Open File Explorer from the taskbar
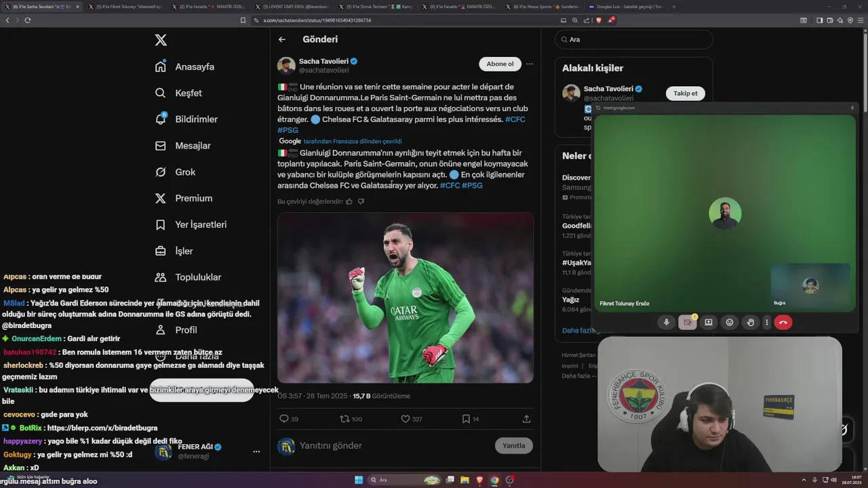This screenshot has height=488, width=868. 465,480
